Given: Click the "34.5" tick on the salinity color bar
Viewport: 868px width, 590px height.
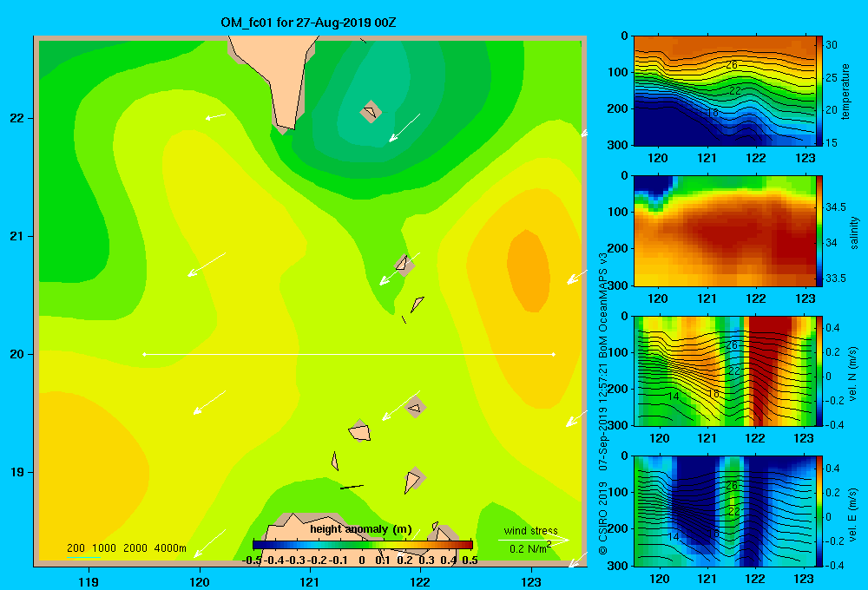Looking at the screenshot, I should (835, 207).
